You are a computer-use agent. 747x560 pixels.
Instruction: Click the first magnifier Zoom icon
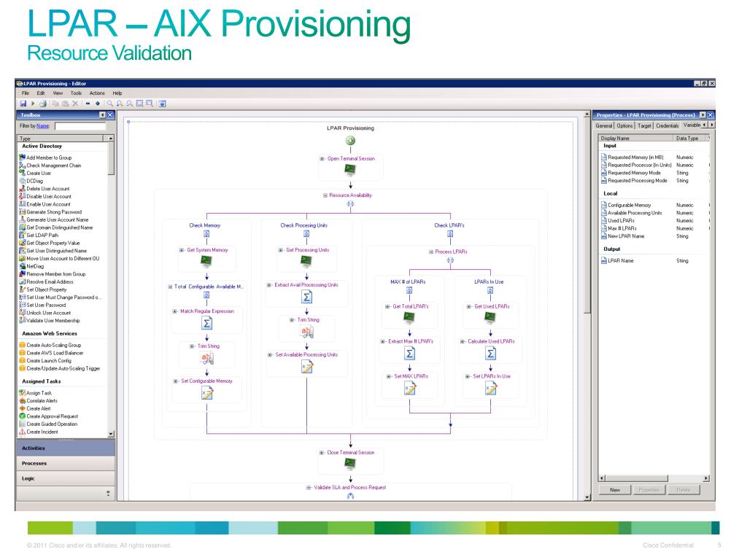pyautogui.click(x=110, y=104)
